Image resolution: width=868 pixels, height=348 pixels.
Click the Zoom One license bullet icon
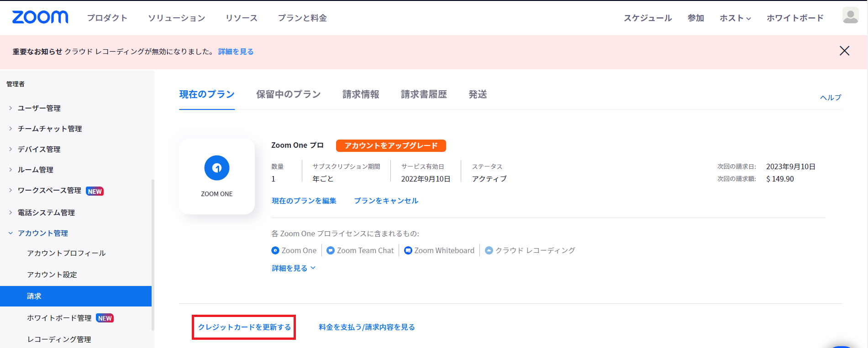[x=275, y=250]
